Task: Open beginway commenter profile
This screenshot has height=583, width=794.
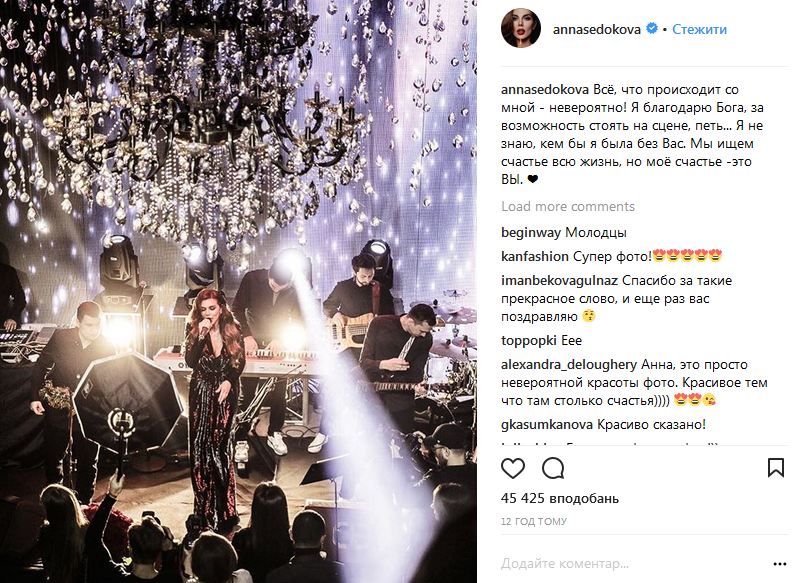Action: click(531, 233)
